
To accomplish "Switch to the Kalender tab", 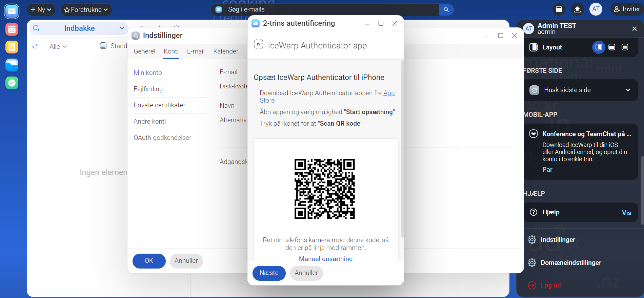I will point(226,51).
